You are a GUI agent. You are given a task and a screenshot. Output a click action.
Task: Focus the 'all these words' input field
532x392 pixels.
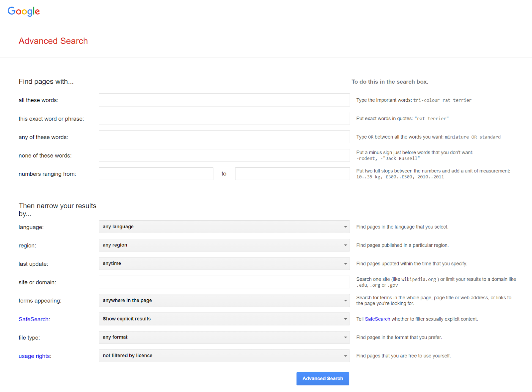click(224, 100)
